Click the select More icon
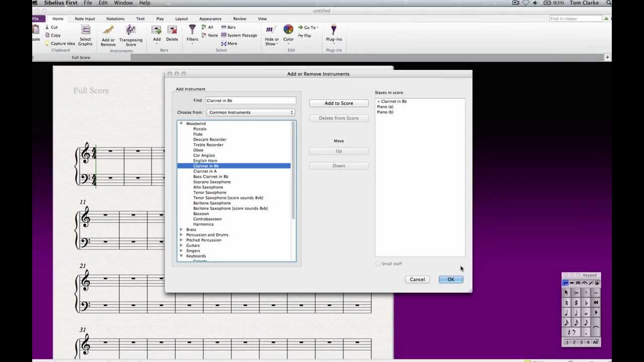This screenshot has height=362, width=644. point(224,43)
